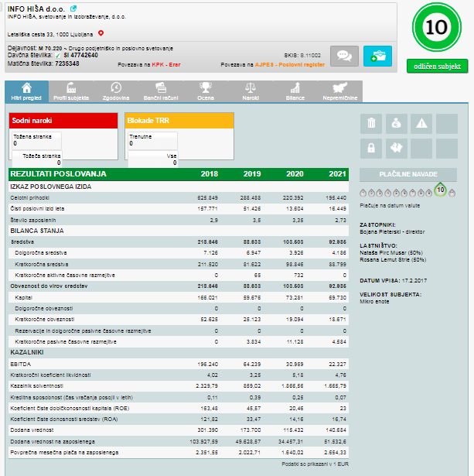This screenshot has height=476, width=474.
Task: Click the rating 10 marker on payment scale
Action: pos(440,190)
